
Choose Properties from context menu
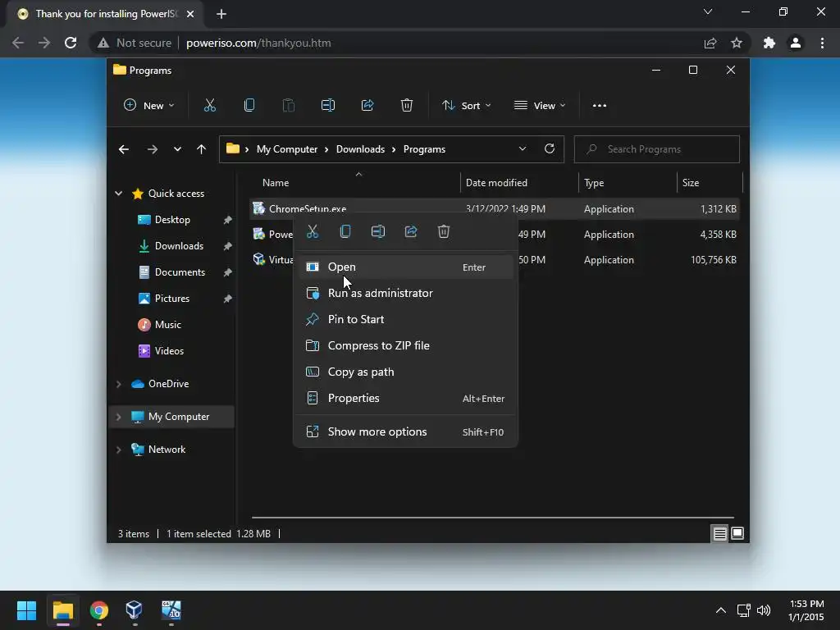point(405,398)
